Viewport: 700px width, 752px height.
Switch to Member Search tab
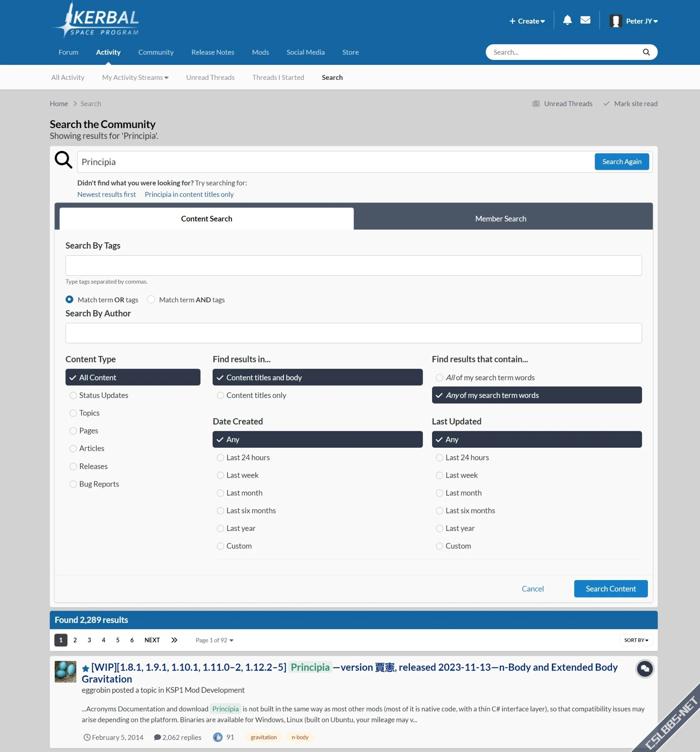point(501,219)
